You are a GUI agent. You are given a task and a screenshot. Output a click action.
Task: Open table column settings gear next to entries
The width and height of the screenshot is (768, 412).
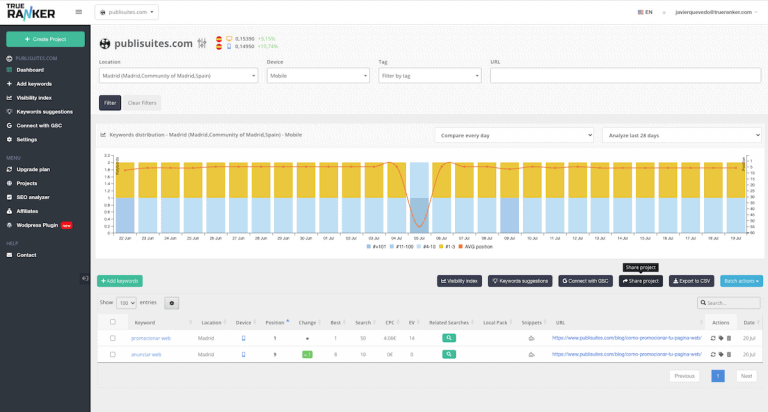[x=171, y=303]
